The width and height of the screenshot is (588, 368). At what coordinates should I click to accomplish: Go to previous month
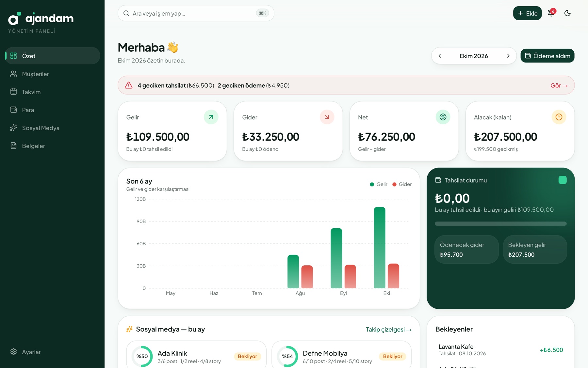coord(440,56)
